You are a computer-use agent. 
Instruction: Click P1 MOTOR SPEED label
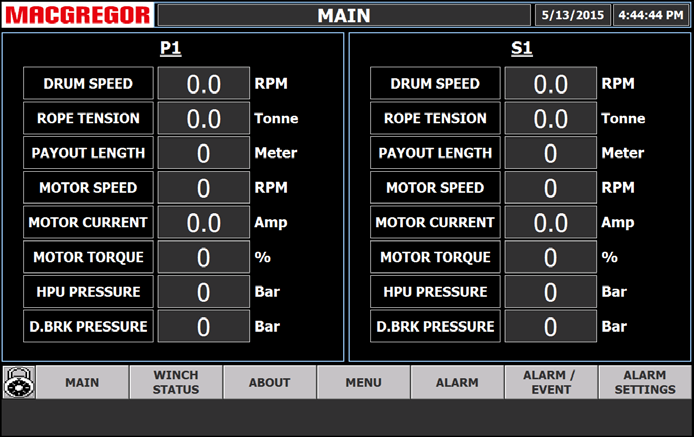(x=88, y=187)
